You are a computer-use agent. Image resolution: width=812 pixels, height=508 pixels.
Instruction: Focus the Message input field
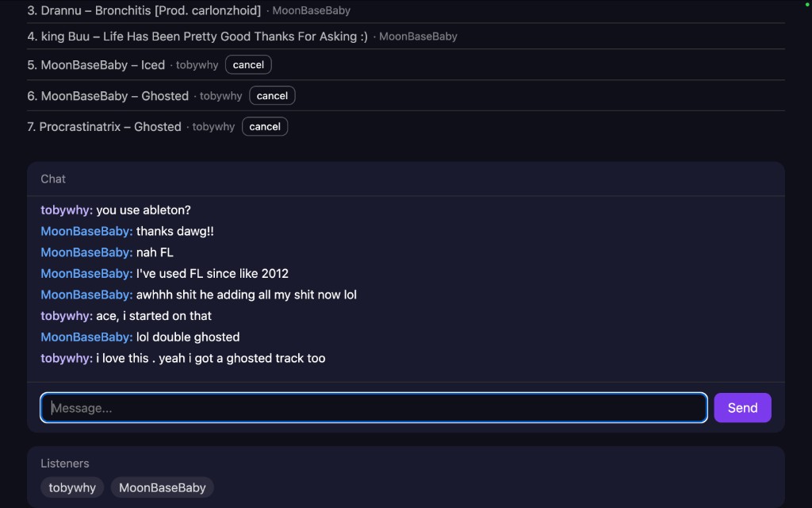click(373, 408)
